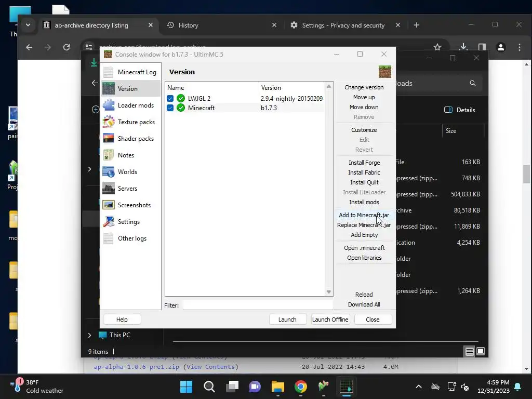
Task: Open the instance Settings page
Action: 130,221
